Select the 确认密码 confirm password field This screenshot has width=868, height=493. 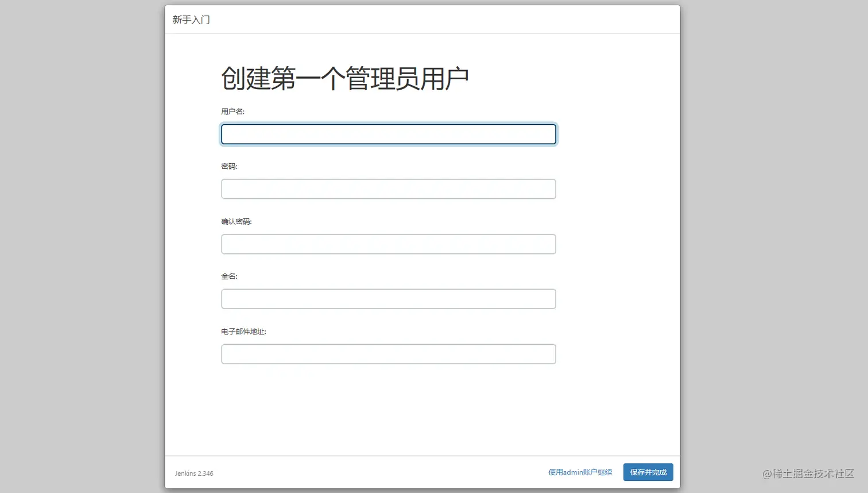(388, 244)
